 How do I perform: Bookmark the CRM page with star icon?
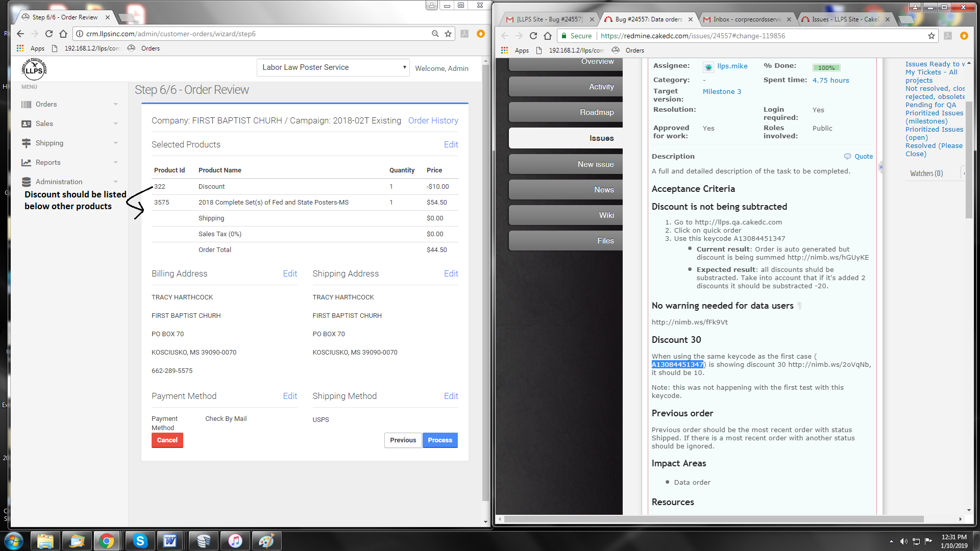[x=448, y=34]
